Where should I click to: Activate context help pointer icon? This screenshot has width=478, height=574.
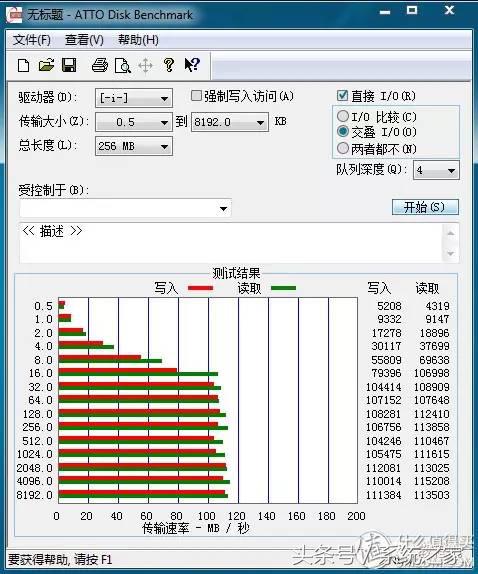click(x=192, y=65)
